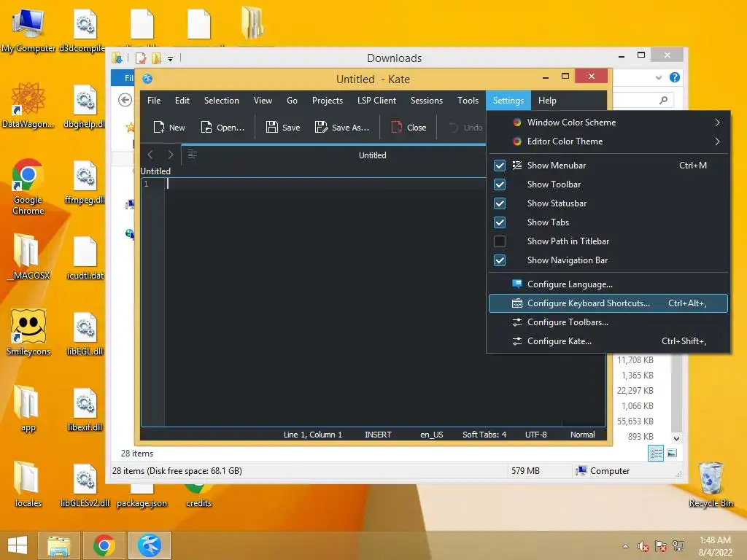Screen dimensions: 747x560
Task: Click Normal highlighting mode in status bar
Action: pos(583,435)
